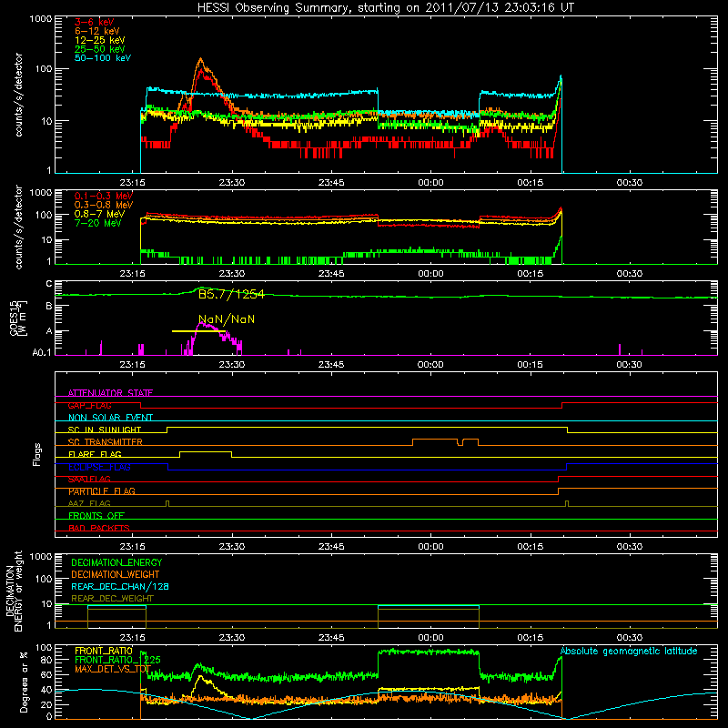728x728 pixels.
Task: Click the REAR_DEC_WEIGHT legend label
Action: pyautogui.click(x=112, y=599)
